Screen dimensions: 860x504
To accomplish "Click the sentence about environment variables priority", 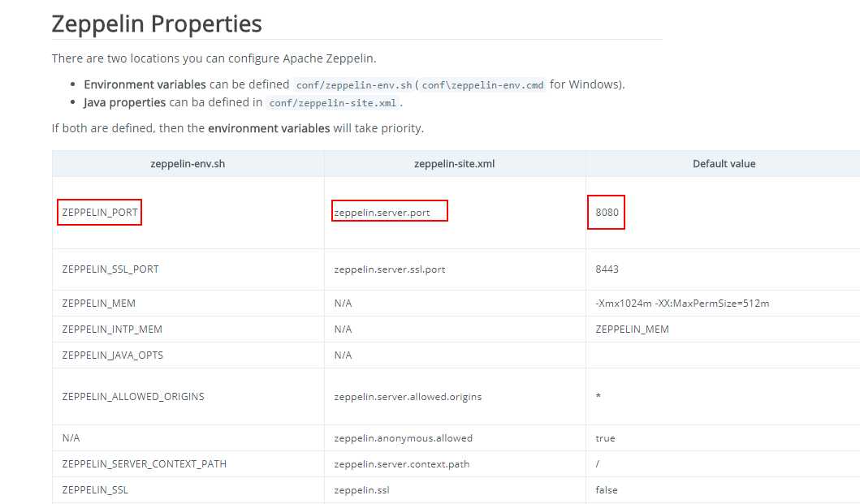I will [x=237, y=128].
